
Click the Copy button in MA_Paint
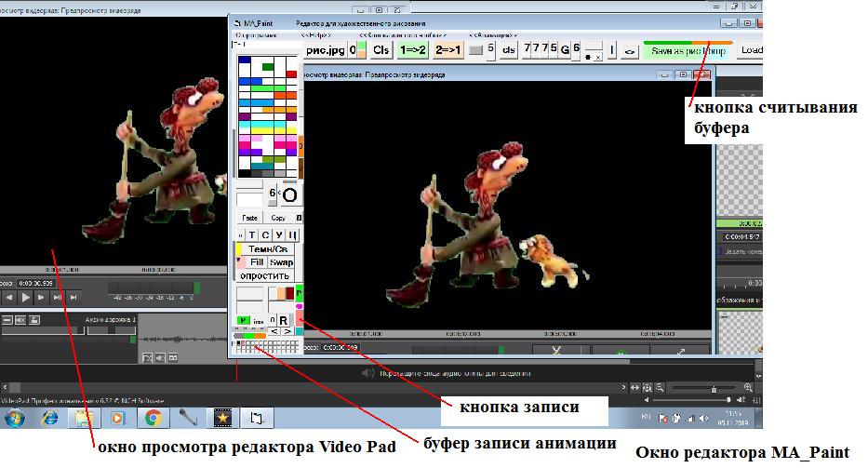pyautogui.click(x=278, y=218)
